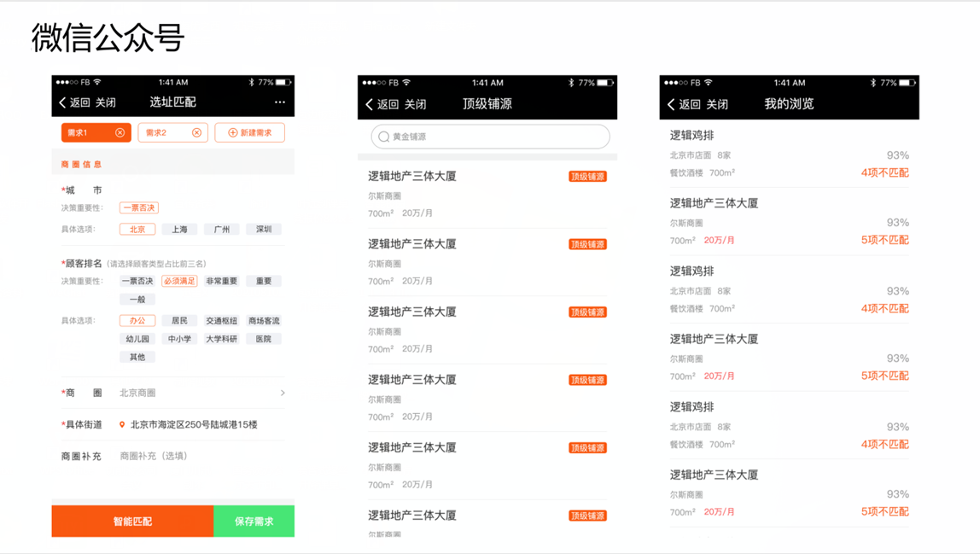Click the X icon on the 需求2 chip
980x554 pixels.
[x=195, y=132]
